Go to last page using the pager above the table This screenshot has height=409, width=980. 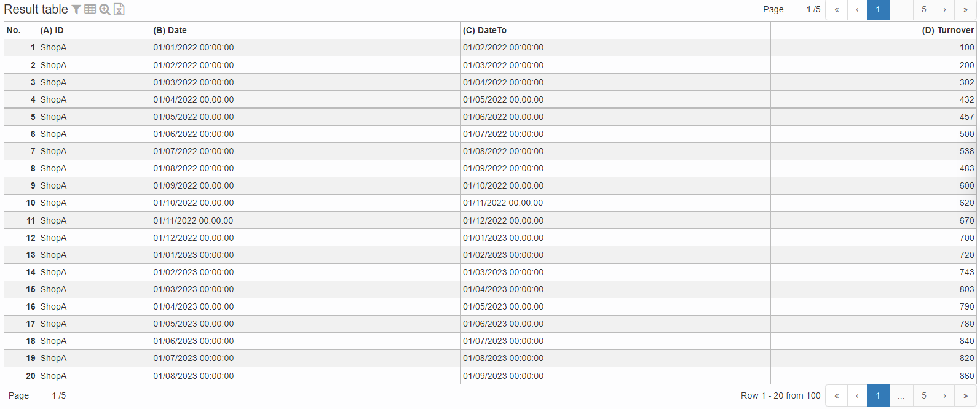(965, 10)
